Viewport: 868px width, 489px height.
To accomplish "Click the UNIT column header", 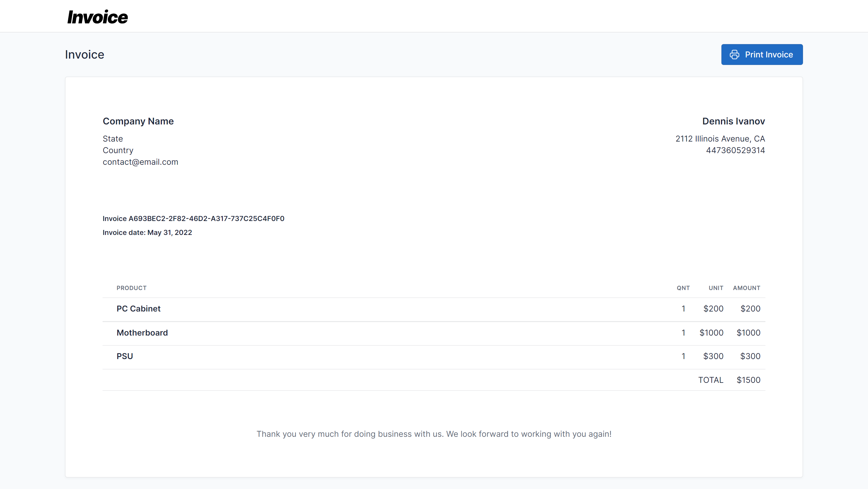I will click(716, 288).
